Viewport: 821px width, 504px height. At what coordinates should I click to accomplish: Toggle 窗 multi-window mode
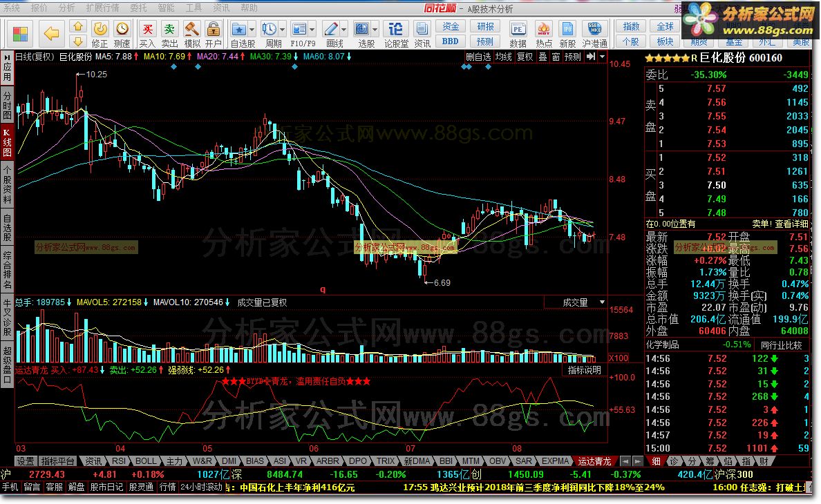556,57
